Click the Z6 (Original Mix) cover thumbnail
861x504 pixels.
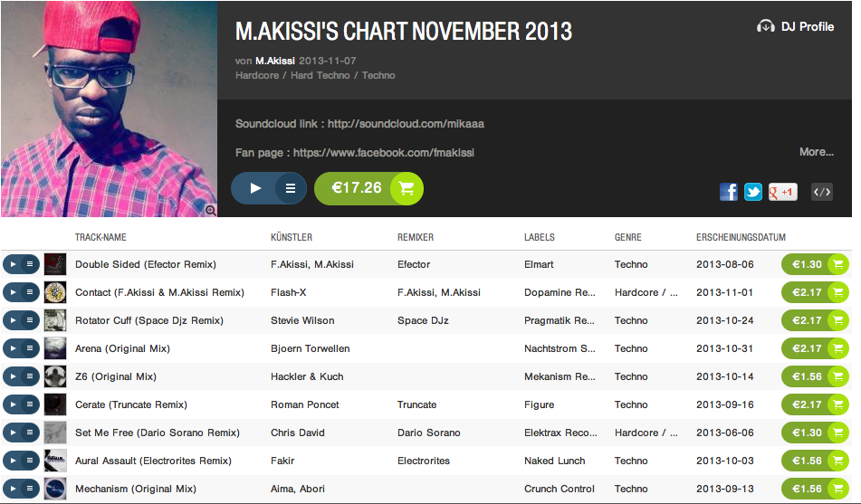click(x=55, y=376)
